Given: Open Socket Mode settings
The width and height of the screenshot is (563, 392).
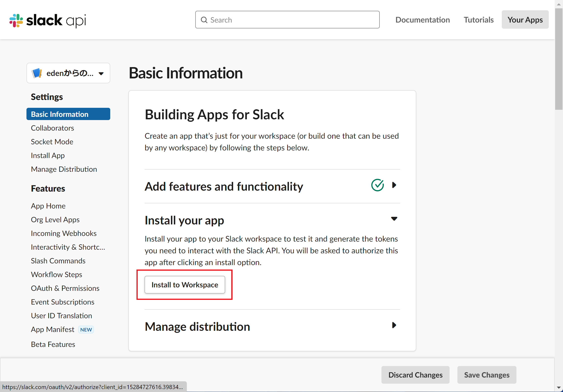Looking at the screenshot, I should tap(52, 142).
